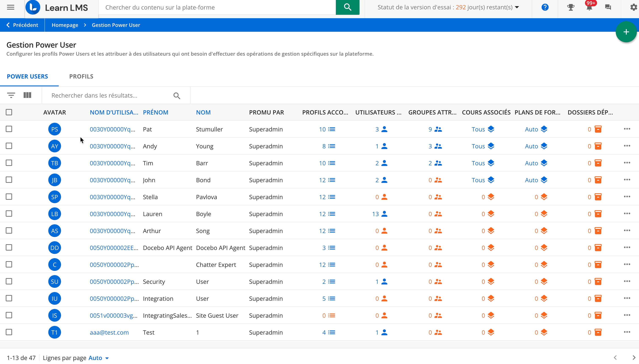Open the messages chat icon
Viewport: 639px width, 364px height.
click(608, 7)
